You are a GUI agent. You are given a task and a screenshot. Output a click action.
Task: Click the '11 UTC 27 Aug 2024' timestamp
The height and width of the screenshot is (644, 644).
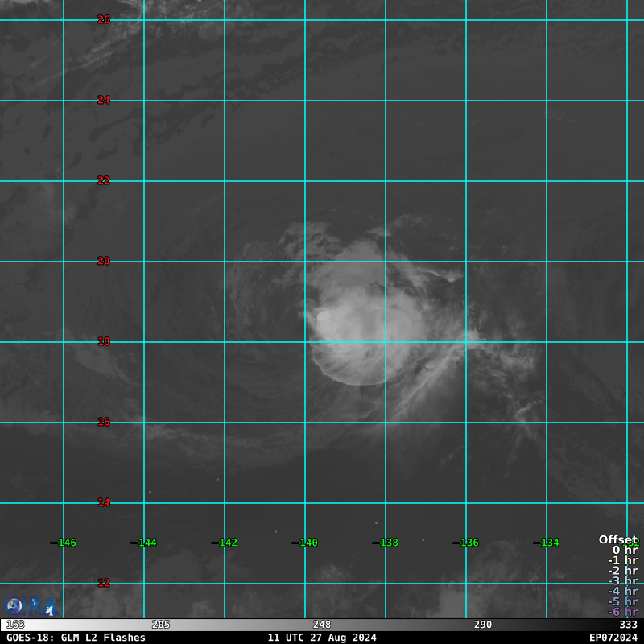[322, 638]
